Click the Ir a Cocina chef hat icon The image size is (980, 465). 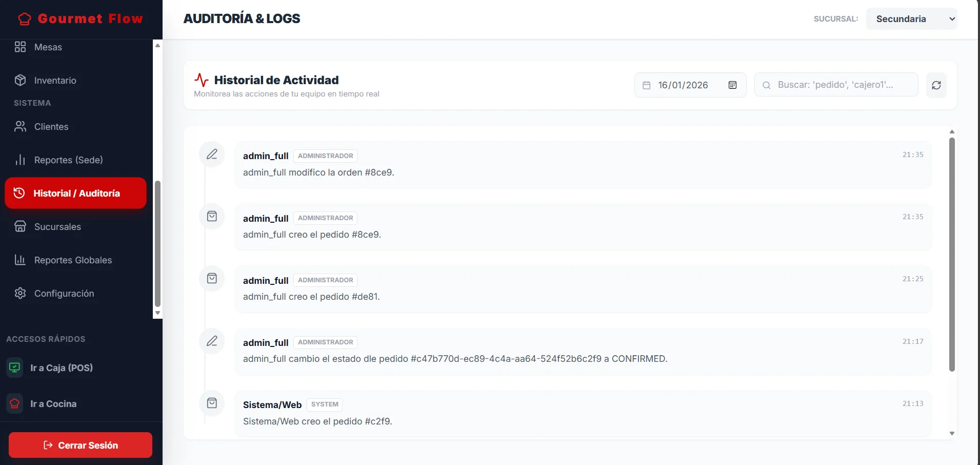[x=15, y=403]
